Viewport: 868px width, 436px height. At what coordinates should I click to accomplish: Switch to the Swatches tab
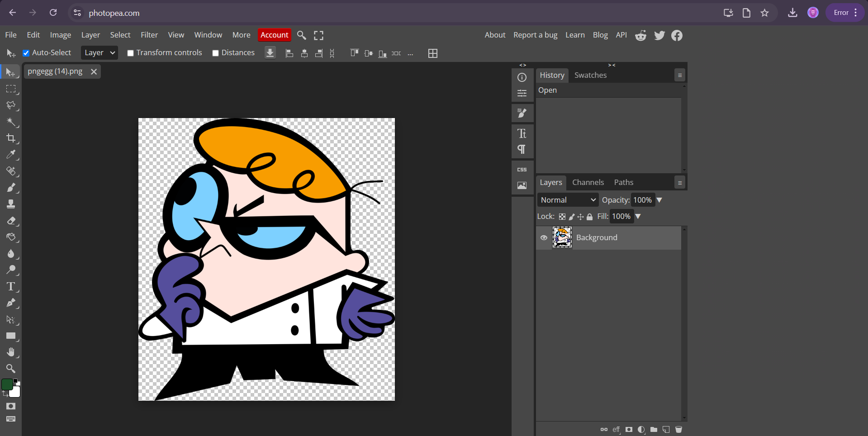[x=590, y=75]
